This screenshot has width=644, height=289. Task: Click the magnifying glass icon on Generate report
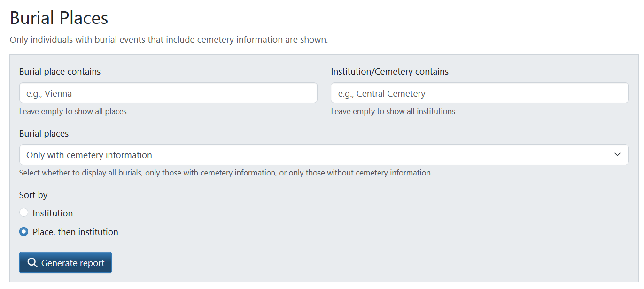(x=32, y=262)
